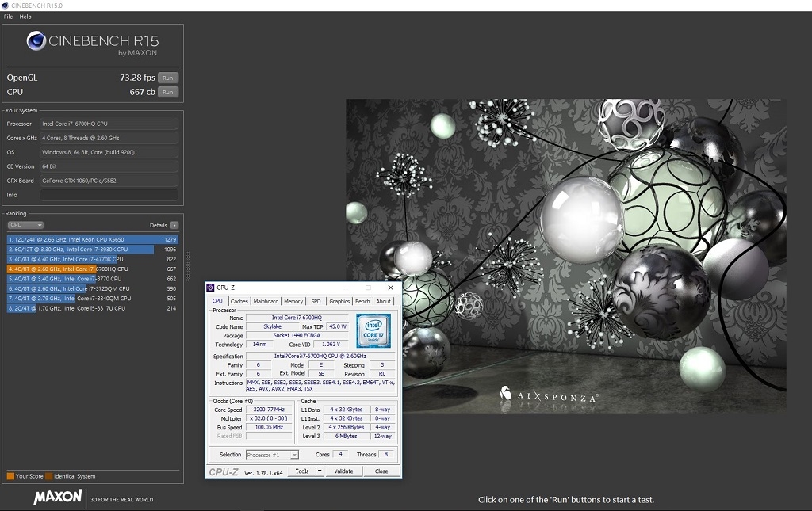Open the CPU ranking type dropdown
Viewport: 812px width, 511px height.
point(25,225)
